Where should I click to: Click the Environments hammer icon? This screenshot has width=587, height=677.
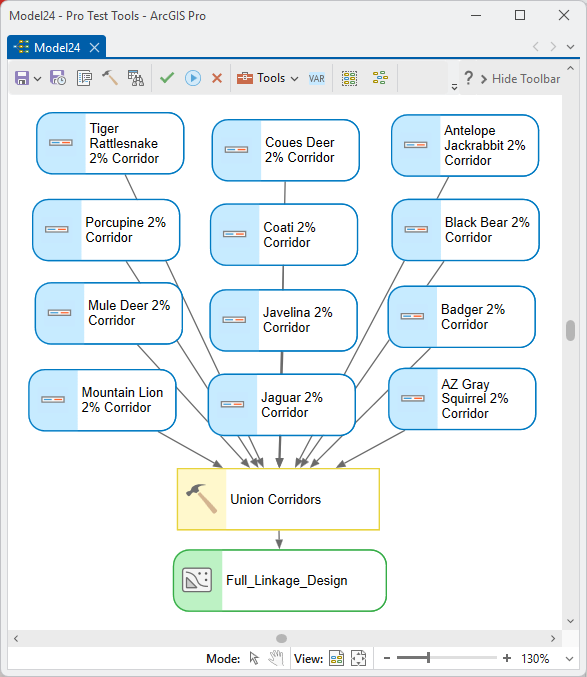pos(110,78)
